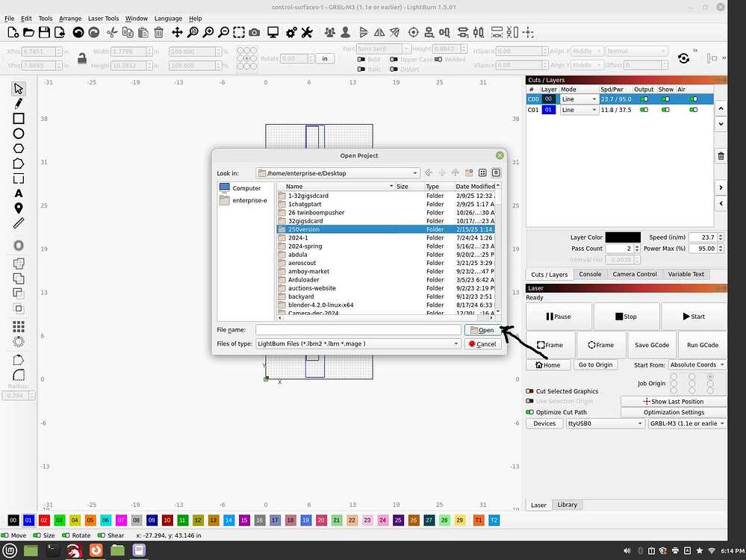Click the Go to Origin button
The image size is (746, 560).
point(595,365)
